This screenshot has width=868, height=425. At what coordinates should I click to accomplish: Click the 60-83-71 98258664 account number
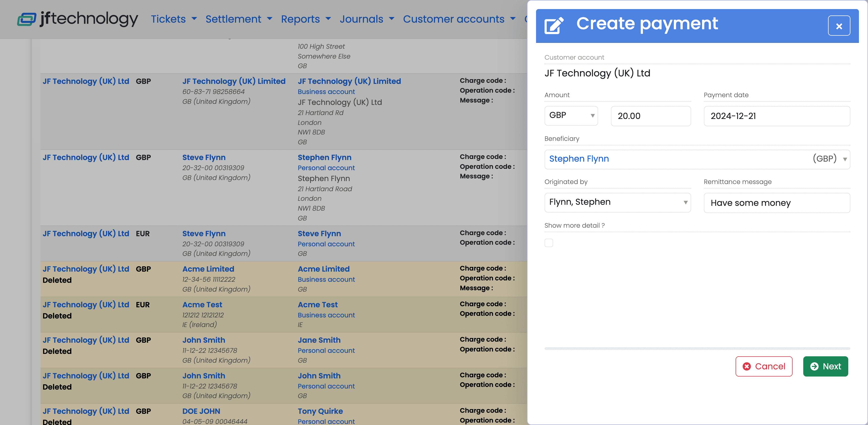coord(213,92)
